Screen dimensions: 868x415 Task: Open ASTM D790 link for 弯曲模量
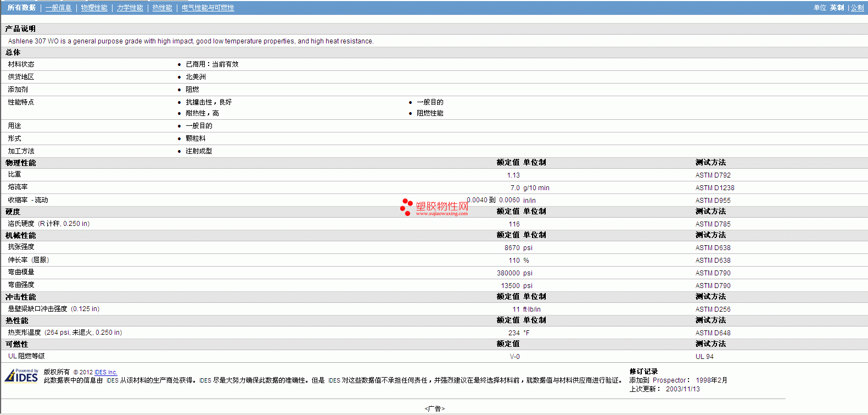tap(713, 273)
